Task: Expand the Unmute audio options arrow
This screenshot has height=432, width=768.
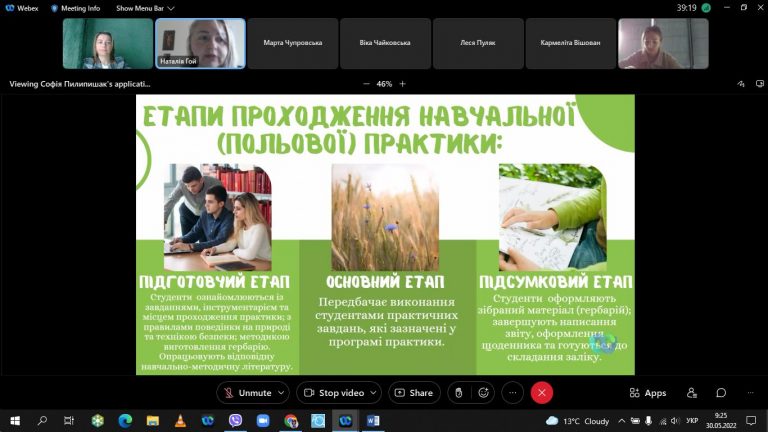Action: [x=281, y=393]
